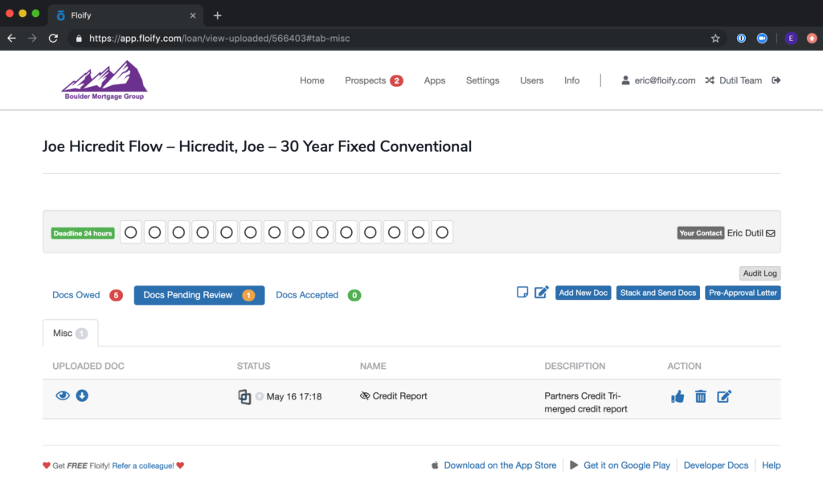Email Eric Dutil via the envelope icon

pyautogui.click(x=770, y=232)
